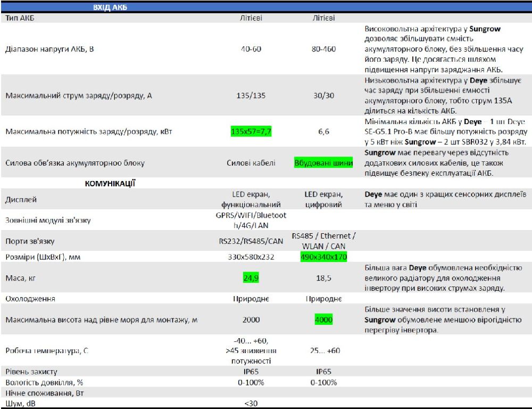Click the 'RS232/RS485/CAN' ports cell
532x409 pixels.
(251, 241)
